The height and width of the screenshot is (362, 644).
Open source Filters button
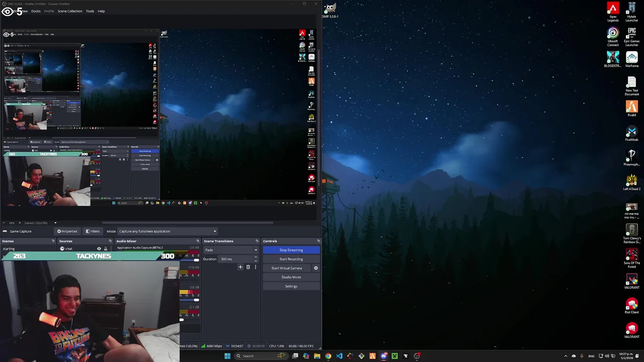[93, 231]
